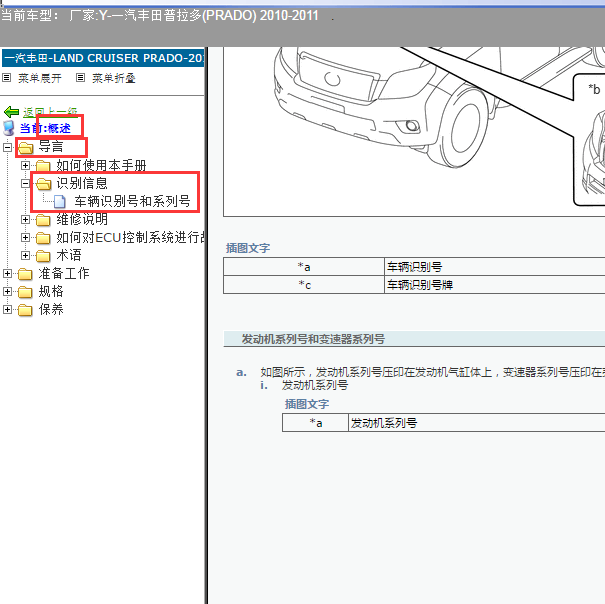The height and width of the screenshot is (604, 605).
Task: Click the 菜单展开 list icon
Action: (6, 78)
